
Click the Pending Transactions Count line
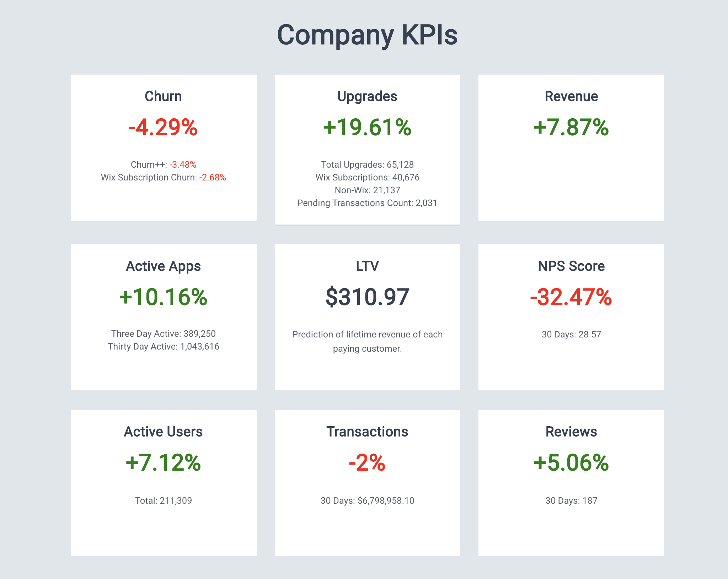(367, 203)
